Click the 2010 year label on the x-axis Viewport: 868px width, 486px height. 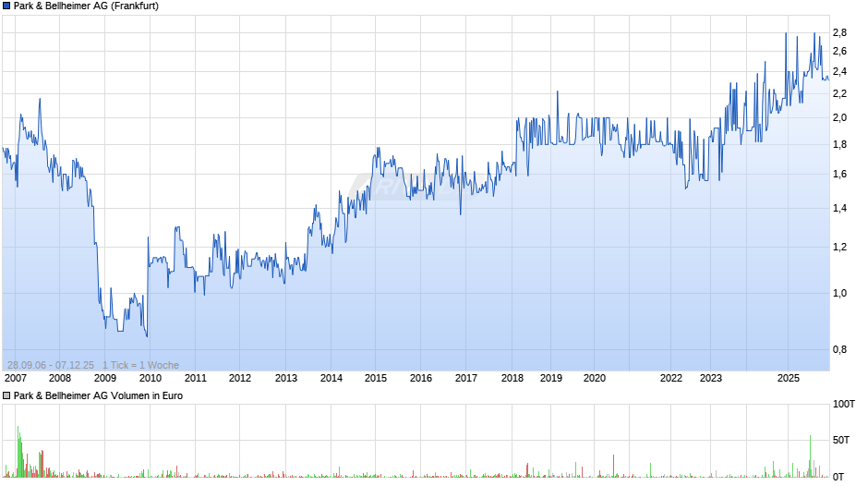151,378
